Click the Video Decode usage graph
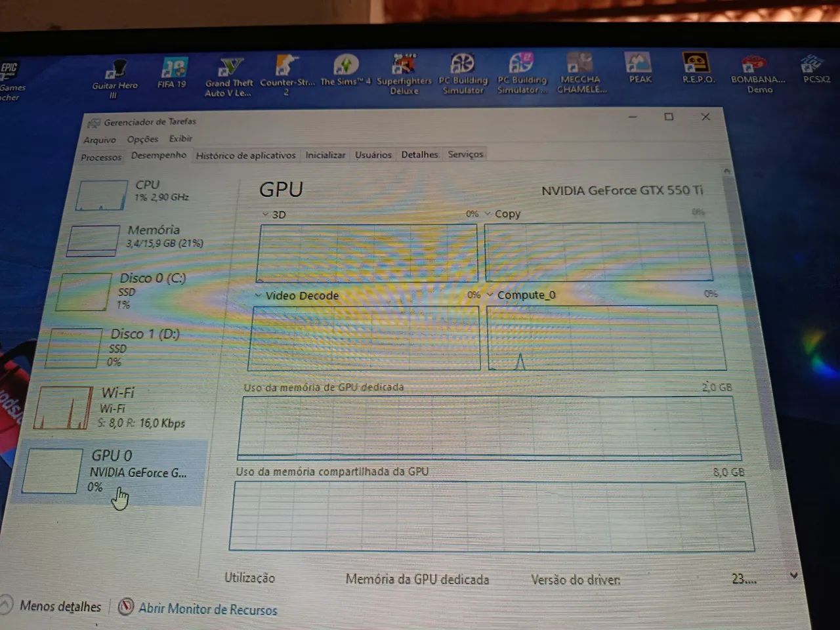The width and height of the screenshot is (840, 630). [364, 339]
